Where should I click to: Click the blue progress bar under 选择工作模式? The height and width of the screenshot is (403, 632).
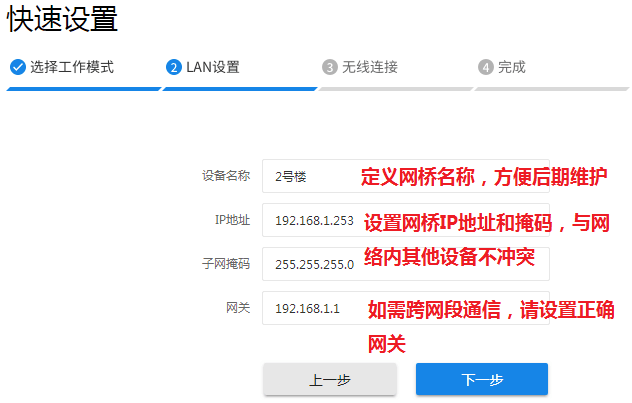click(x=82, y=88)
